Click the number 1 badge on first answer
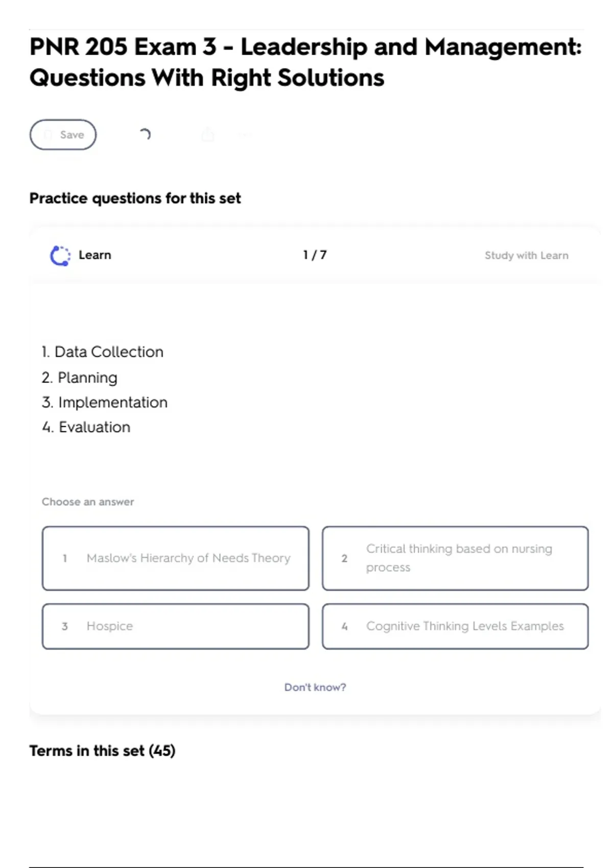This screenshot has height=868, width=613. coord(65,558)
